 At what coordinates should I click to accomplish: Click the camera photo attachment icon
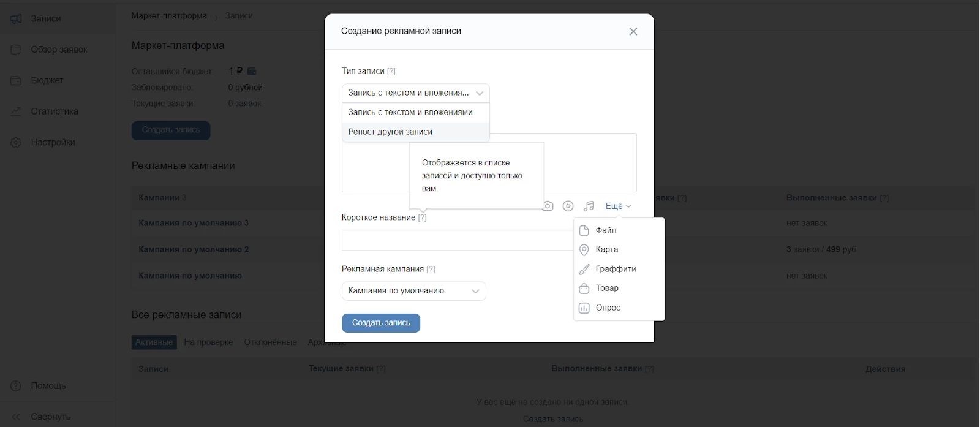point(548,206)
